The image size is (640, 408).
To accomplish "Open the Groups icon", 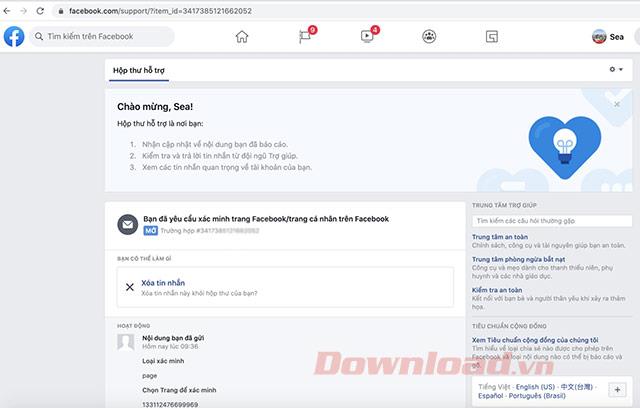I will coord(429,37).
